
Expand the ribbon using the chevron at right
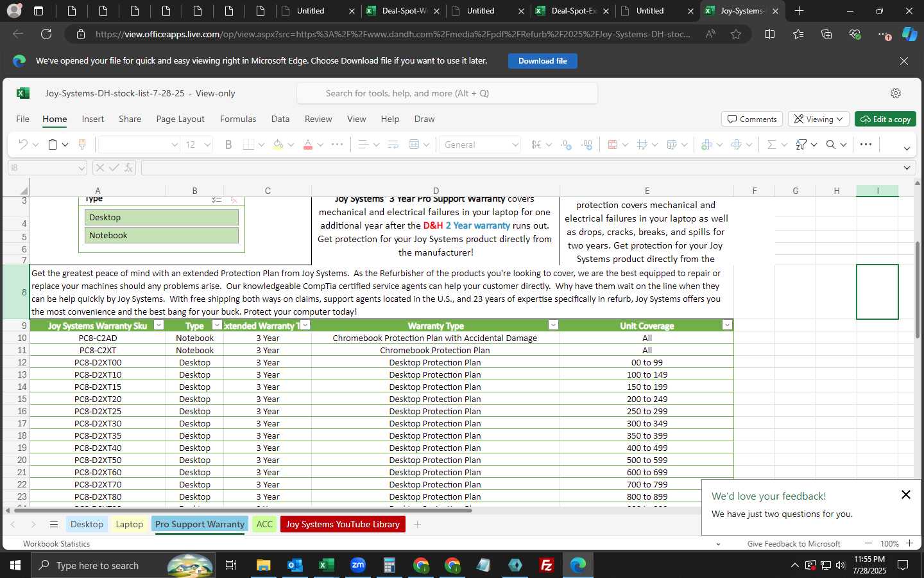pos(907,148)
